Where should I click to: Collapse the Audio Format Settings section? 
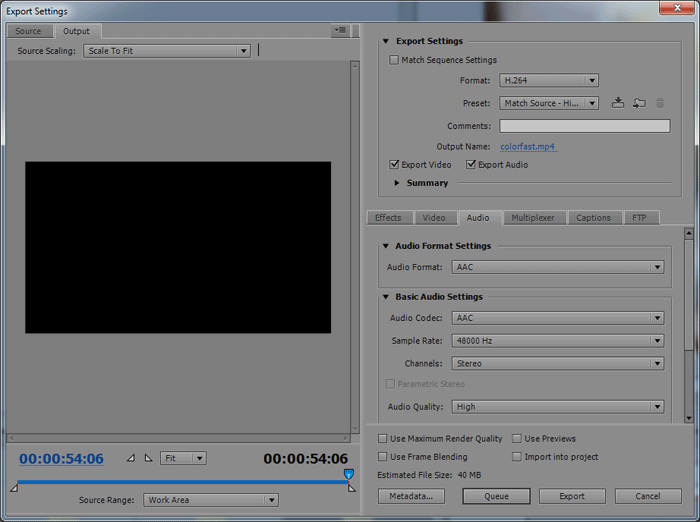coord(386,246)
